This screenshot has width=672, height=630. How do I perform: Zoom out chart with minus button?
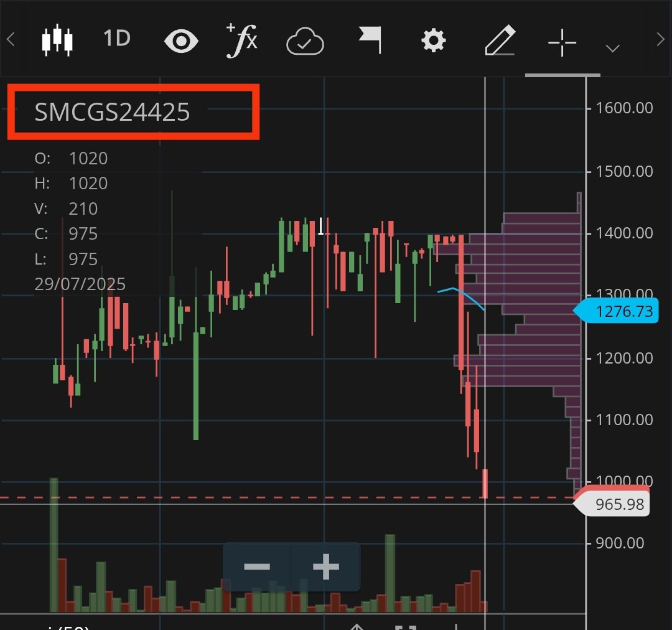click(257, 567)
